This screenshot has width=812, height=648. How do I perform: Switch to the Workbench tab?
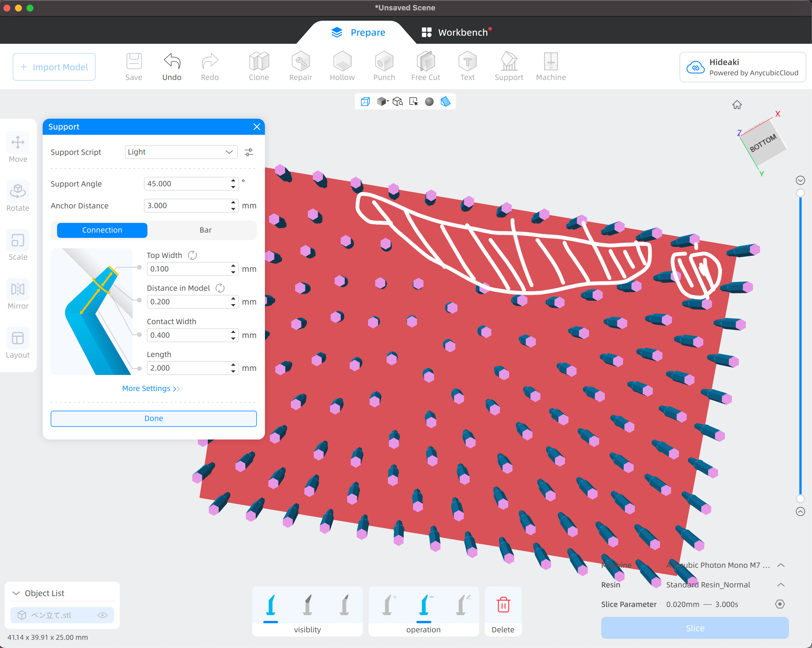[x=455, y=33]
